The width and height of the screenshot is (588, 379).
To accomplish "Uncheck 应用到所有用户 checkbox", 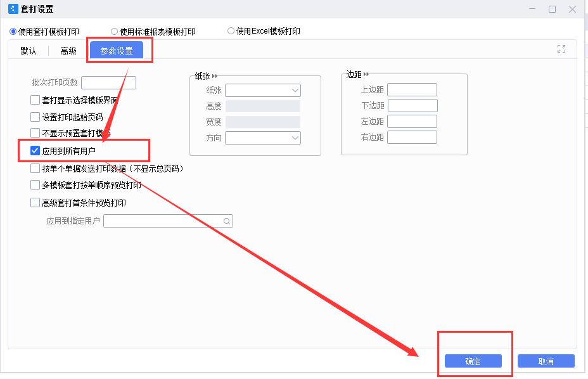I will click(35, 151).
